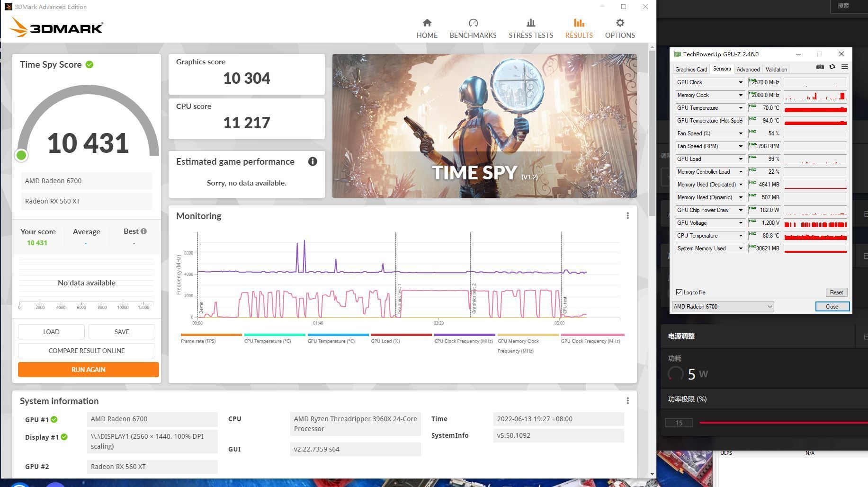Click the GPU-Z Reset button

[836, 292]
